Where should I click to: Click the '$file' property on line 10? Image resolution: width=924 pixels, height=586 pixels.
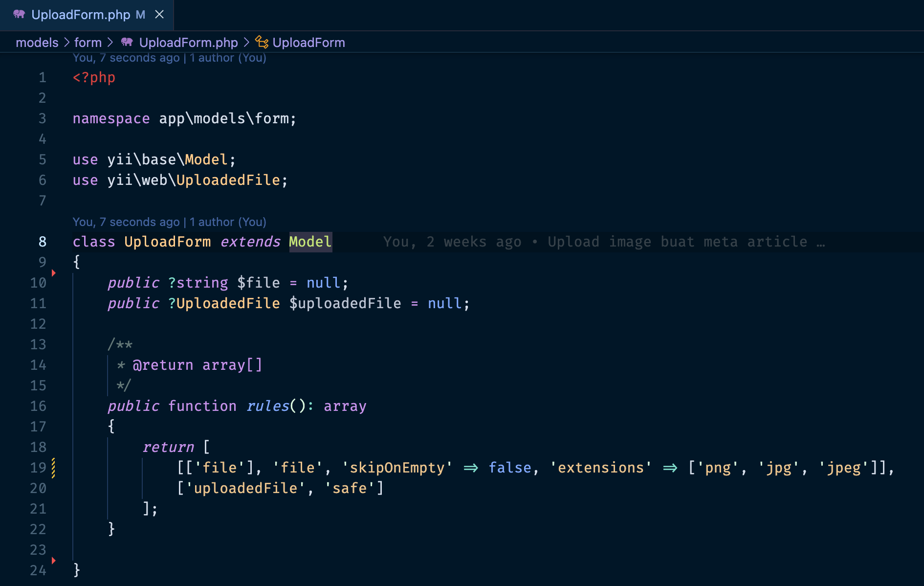click(259, 283)
